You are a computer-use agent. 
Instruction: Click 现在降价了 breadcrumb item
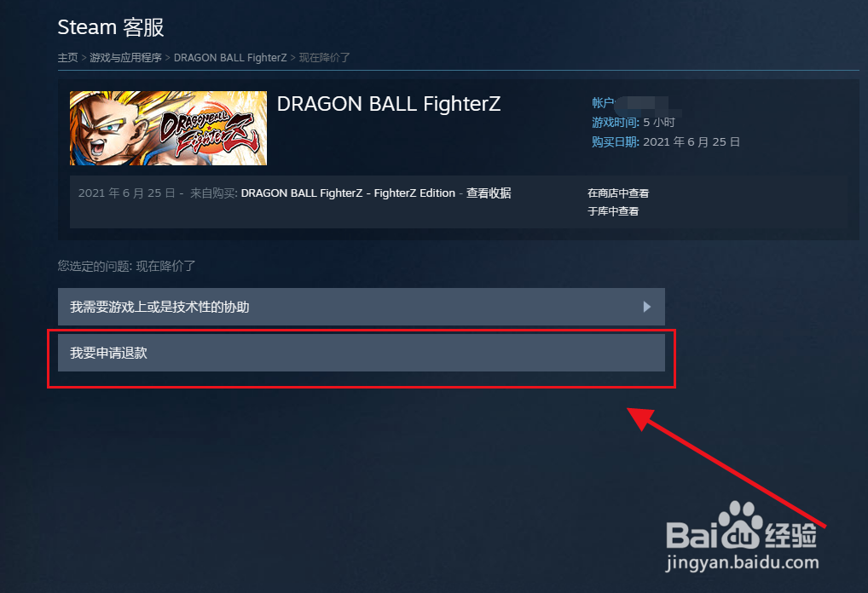[x=324, y=58]
